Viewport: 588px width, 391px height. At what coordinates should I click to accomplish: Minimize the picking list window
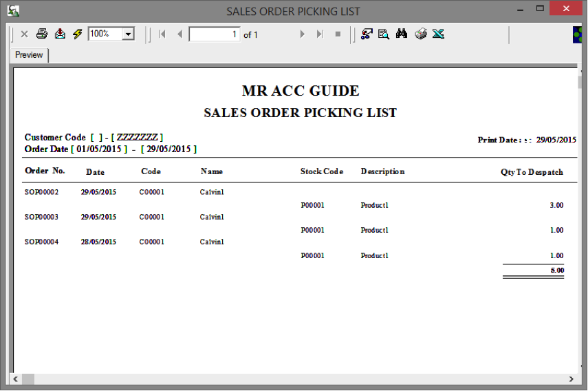coord(520,10)
